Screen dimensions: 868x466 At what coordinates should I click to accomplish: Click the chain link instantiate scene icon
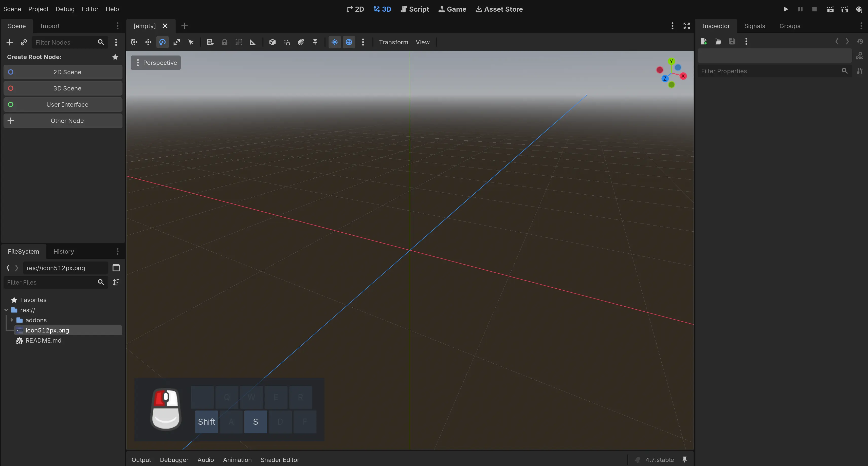click(x=24, y=42)
